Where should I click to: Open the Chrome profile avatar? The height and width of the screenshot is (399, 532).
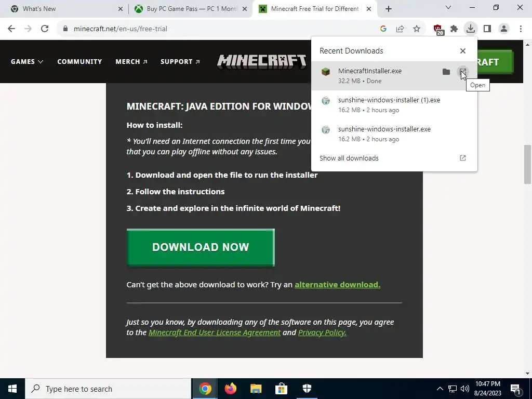(x=504, y=29)
